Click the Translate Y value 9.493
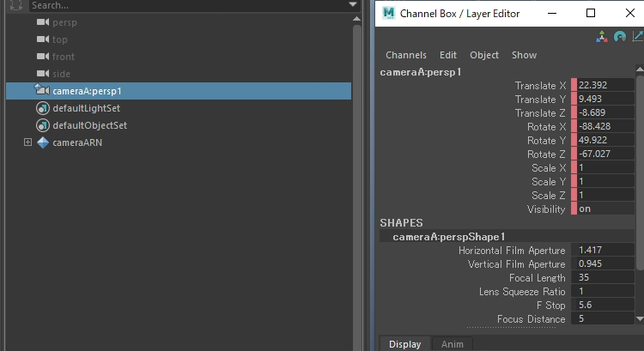This screenshot has width=644, height=351. click(x=605, y=99)
